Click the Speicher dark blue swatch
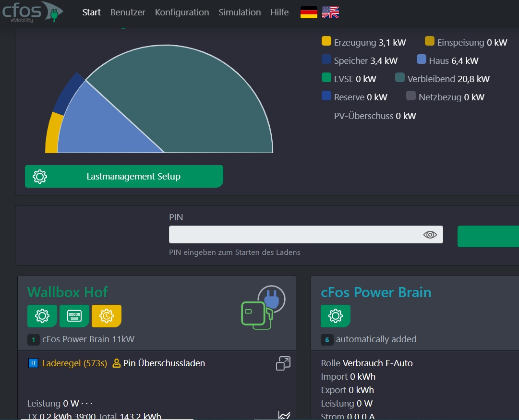Viewport: 519px width, 420px height. pos(326,59)
